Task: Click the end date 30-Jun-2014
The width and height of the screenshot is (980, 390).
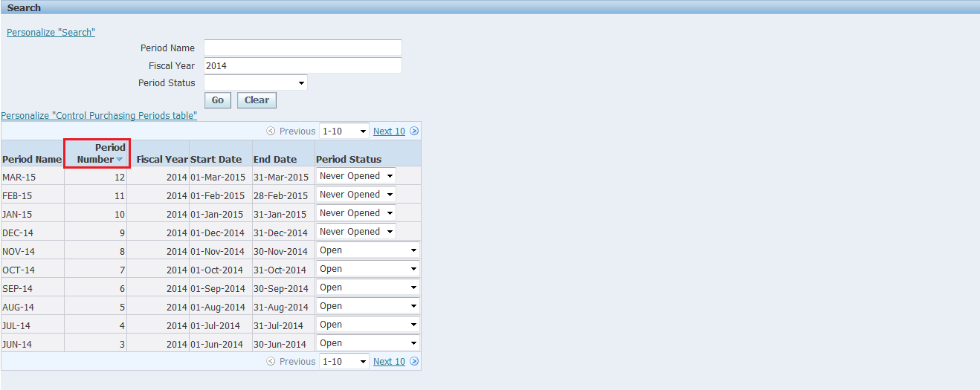Action: point(280,345)
